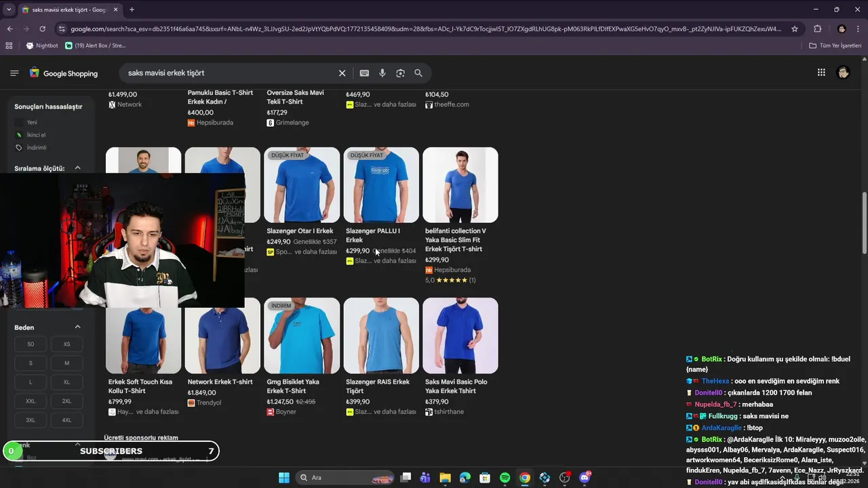
Task: Click the browser back arrow
Action: coord(9,29)
